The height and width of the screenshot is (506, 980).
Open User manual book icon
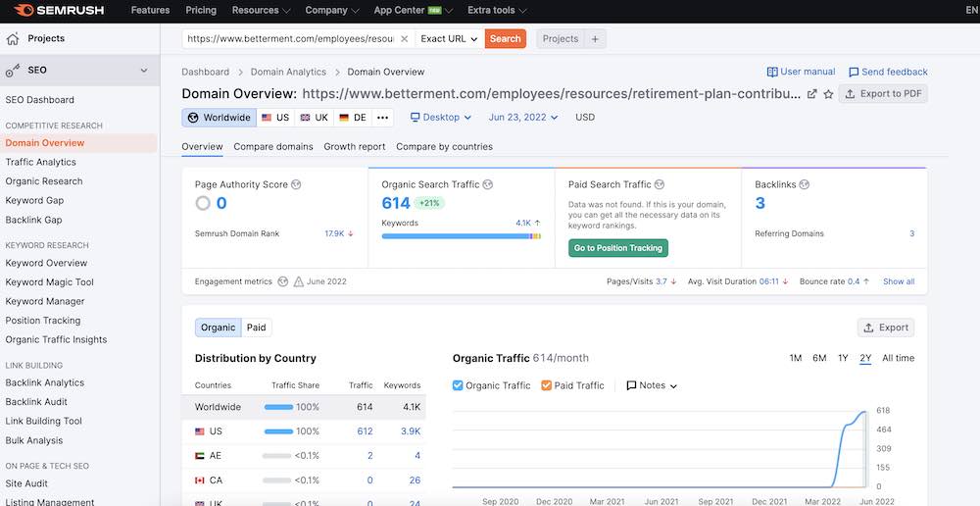coord(772,72)
